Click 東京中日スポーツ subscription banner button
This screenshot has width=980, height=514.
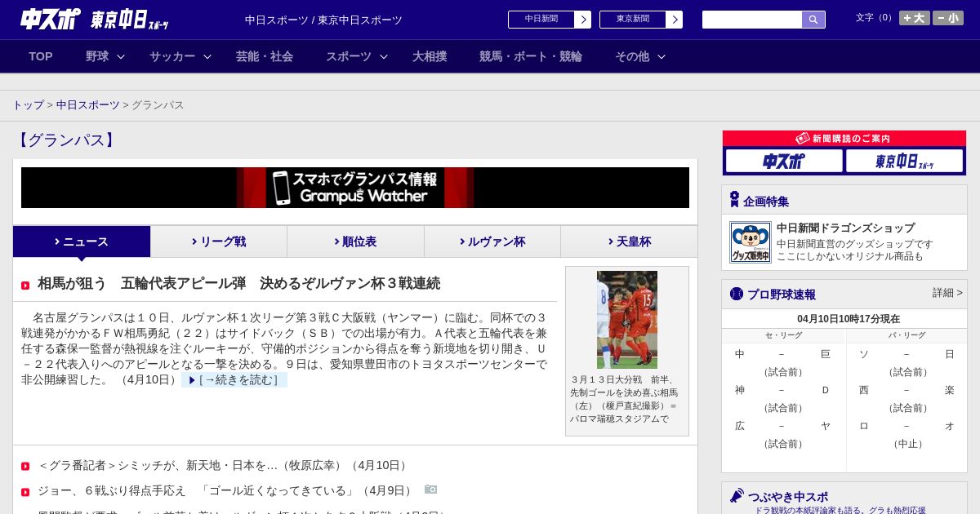904,161
